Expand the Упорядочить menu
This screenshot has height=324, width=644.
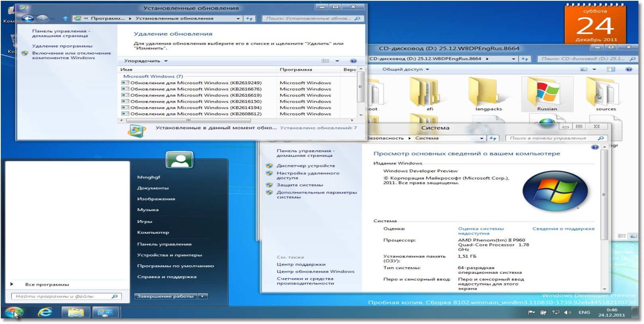point(146,61)
